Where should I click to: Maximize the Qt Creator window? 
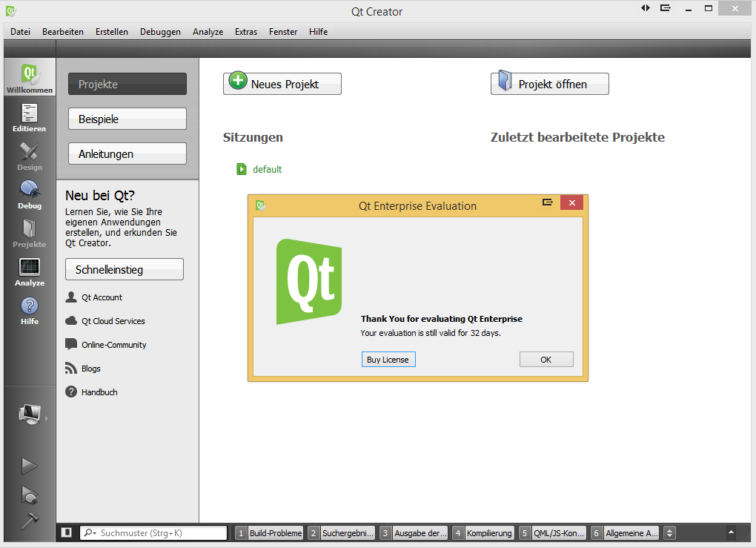click(x=709, y=7)
